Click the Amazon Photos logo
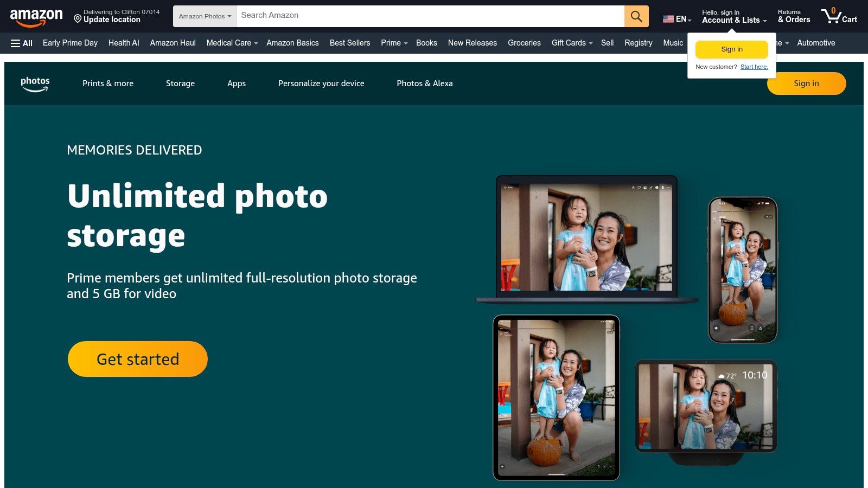868x488 pixels. 35,84
